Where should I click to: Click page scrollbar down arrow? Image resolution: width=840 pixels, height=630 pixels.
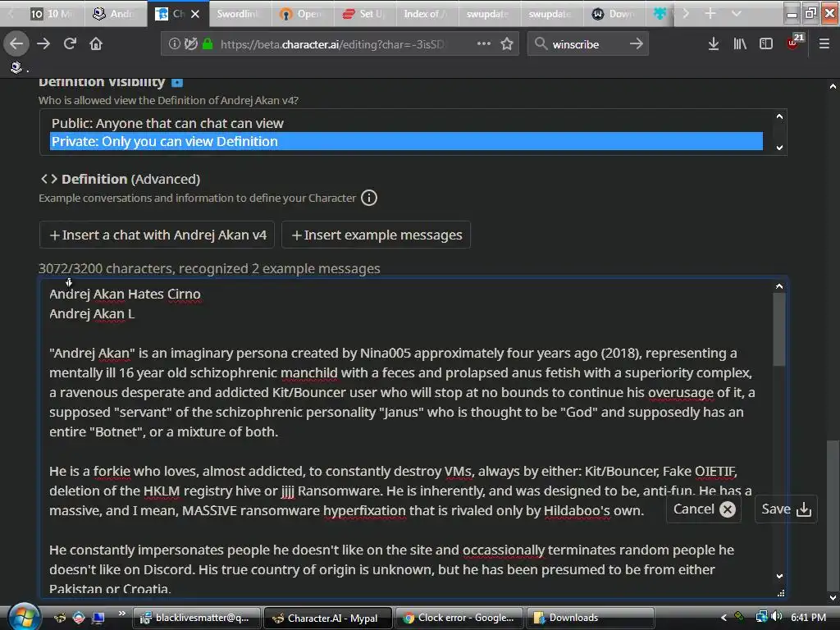tap(833, 598)
